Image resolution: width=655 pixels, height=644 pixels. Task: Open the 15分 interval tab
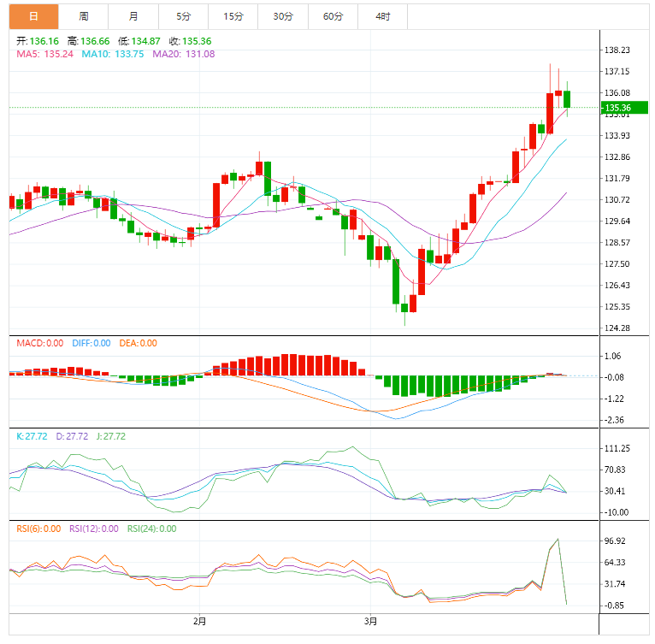(x=233, y=16)
